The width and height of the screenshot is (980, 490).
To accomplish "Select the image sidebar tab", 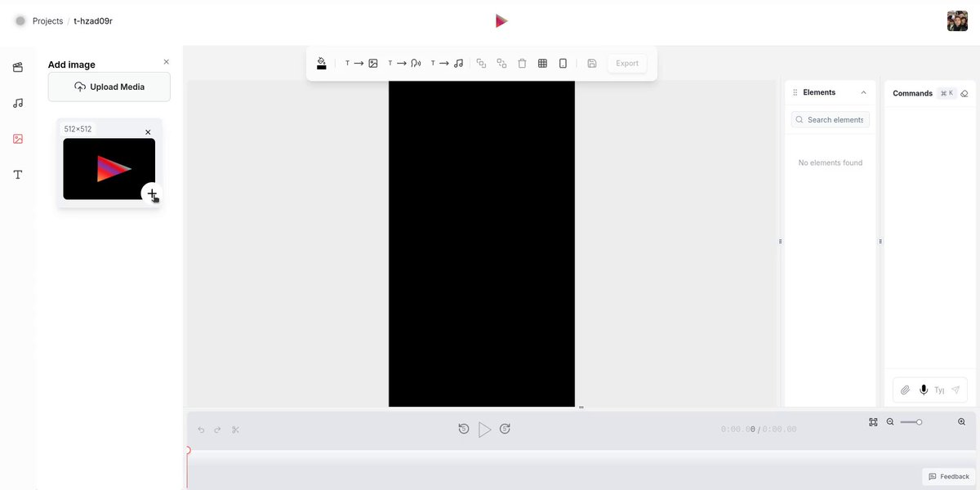I will pyautogui.click(x=18, y=139).
